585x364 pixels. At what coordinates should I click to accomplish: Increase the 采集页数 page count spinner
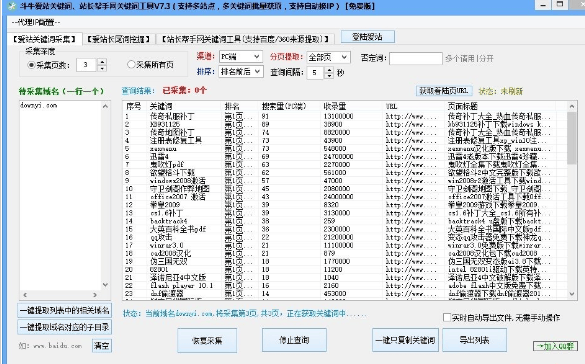[x=102, y=62]
